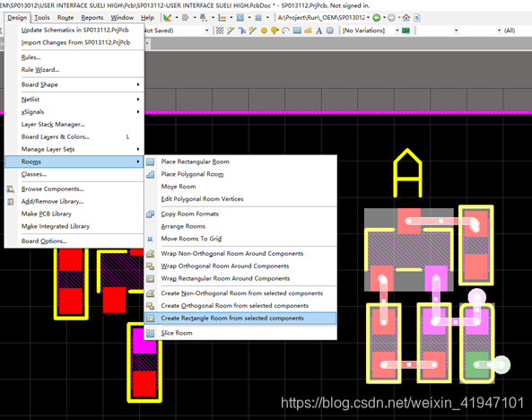Open the project path address dropdown
This screenshot has height=420, width=532.
pos(368,18)
